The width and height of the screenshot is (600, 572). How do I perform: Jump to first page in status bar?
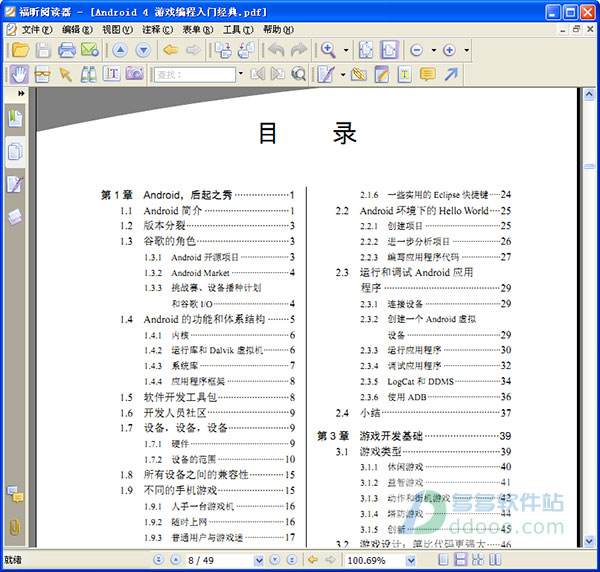coord(158,560)
